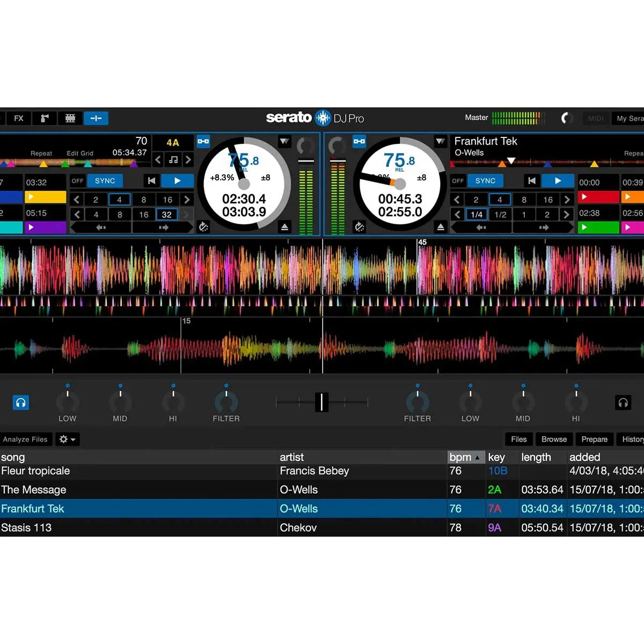Activate the Censor icon below the left platter

tap(203, 227)
